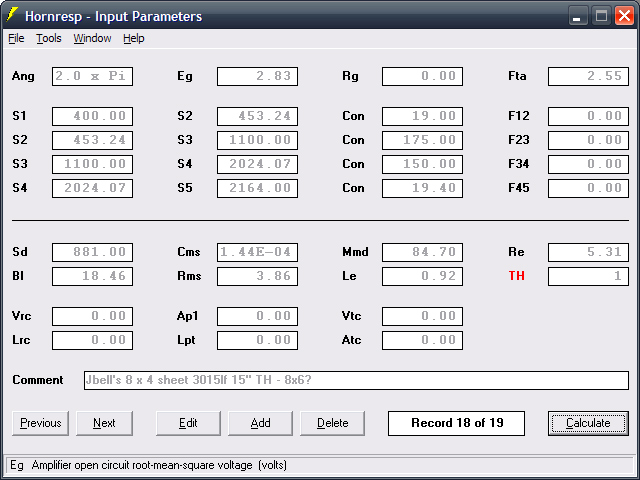This screenshot has width=640, height=480.
Task: Open the Help menu
Action: [134, 38]
